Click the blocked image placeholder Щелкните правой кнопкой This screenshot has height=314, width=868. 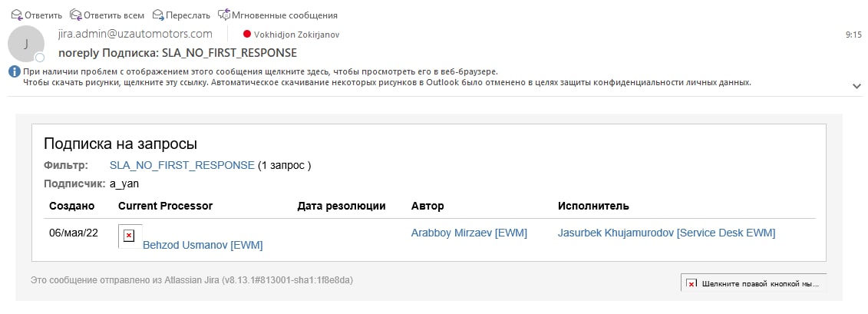[x=754, y=283]
